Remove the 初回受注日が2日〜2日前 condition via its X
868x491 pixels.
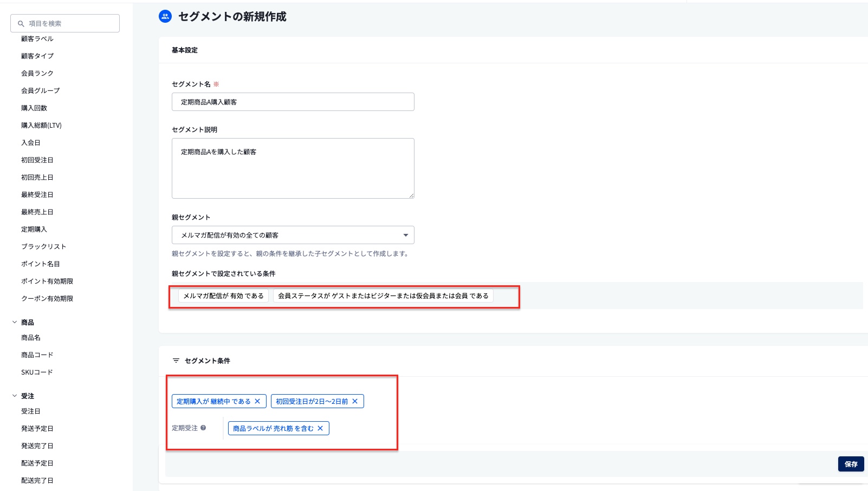click(x=355, y=401)
